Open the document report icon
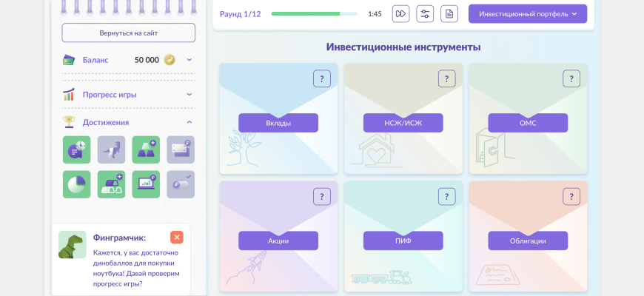644x296 pixels. click(449, 14)
